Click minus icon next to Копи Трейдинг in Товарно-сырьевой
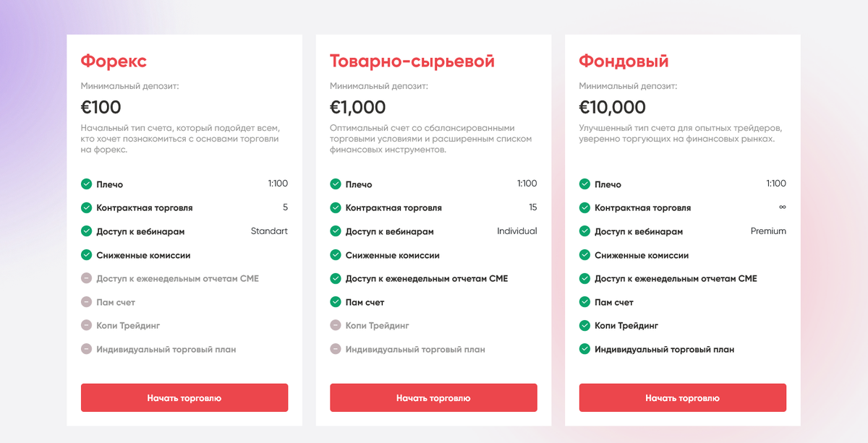Image resolution: width=868 pixels, height=443 pixels. (335, 326)
